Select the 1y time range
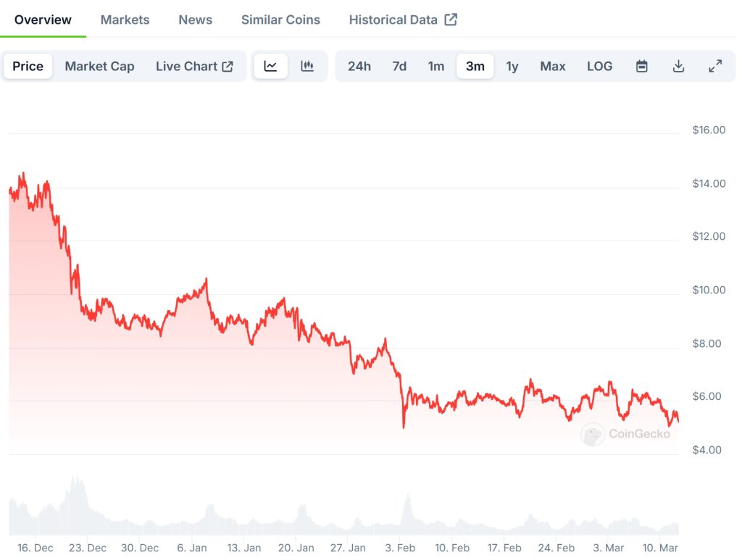This screenshot has height=560, width=742. tap(512, 66)
